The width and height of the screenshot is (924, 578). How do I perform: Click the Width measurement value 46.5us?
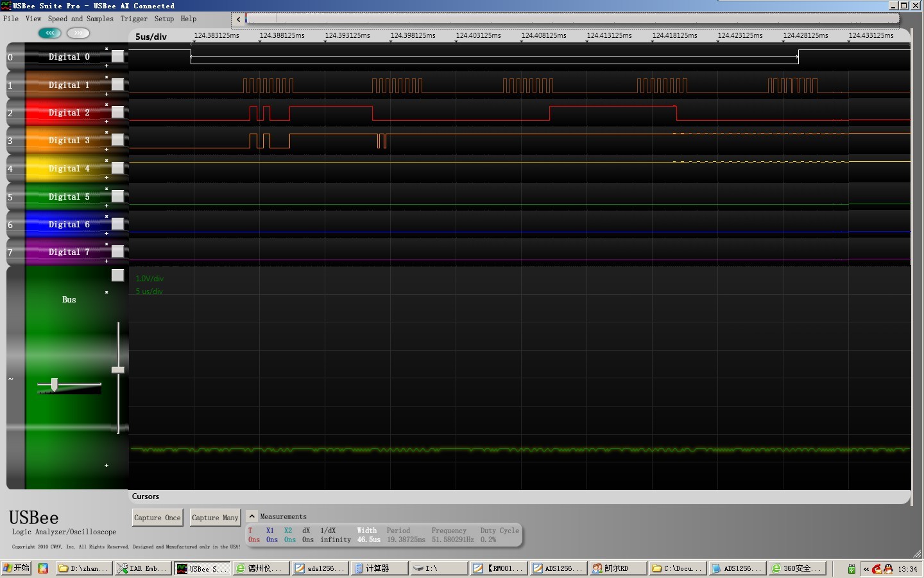point(369,539)
